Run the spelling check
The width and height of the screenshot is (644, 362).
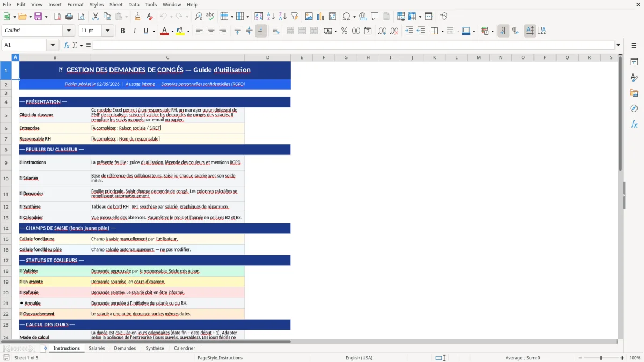pyautogui.click(x=210, y=17)
